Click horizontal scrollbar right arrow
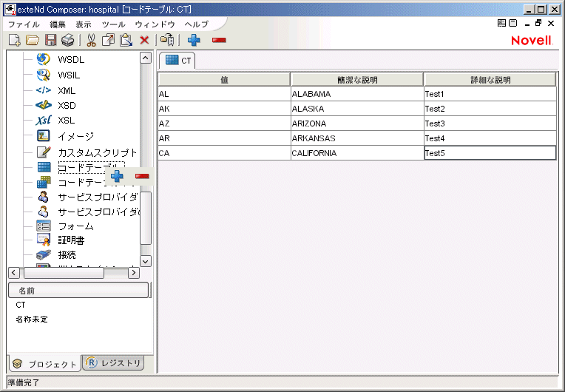The width and height of the screenshot is (565, 392). tap(134, 273)
